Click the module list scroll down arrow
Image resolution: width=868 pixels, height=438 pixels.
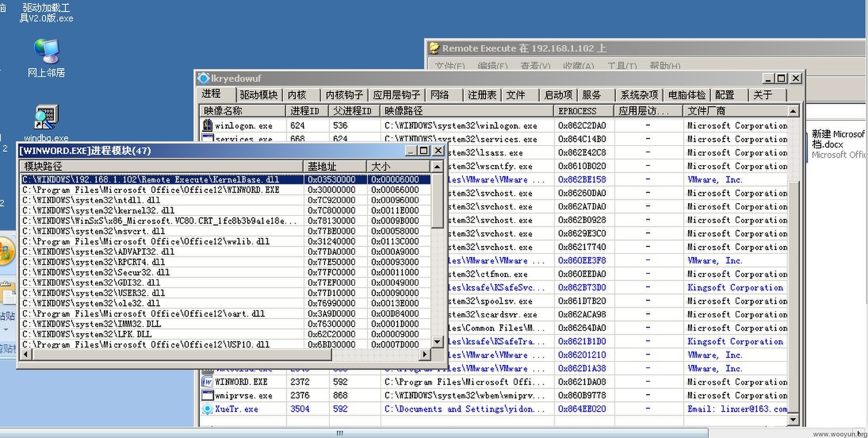point(437,342)
